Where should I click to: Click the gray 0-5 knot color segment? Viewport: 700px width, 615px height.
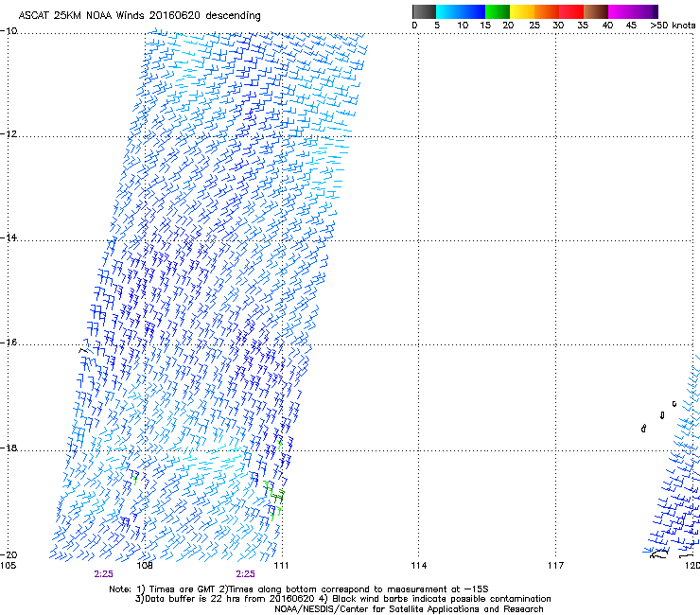click(424, 11)
